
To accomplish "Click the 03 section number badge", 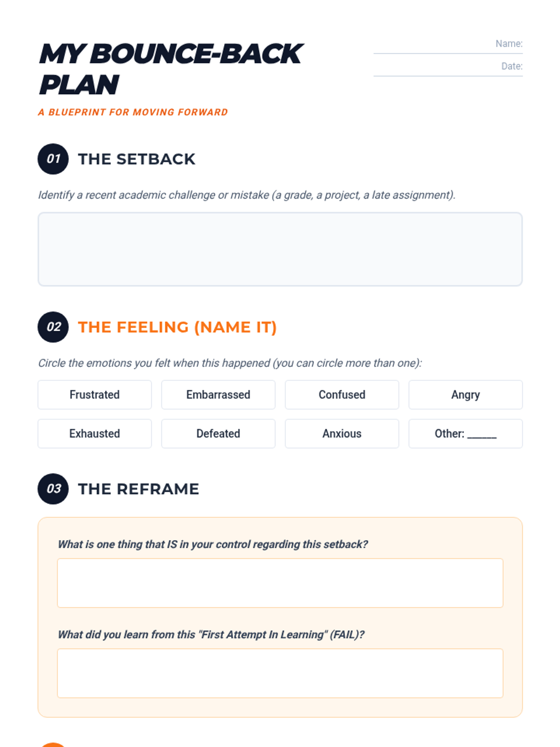I will [x=53, y=489].
